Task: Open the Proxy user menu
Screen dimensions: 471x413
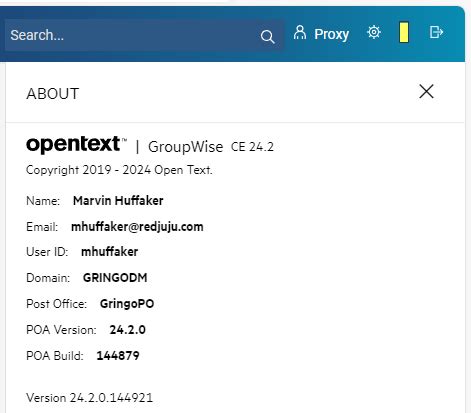Action: click(321, 33)
